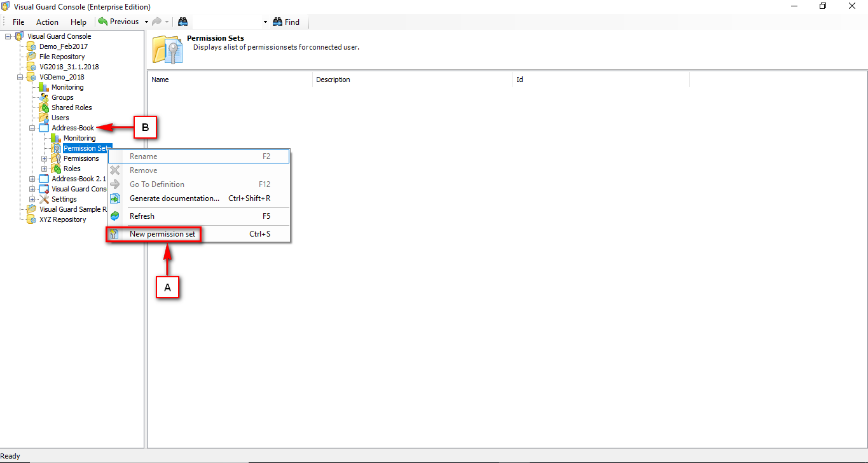Choose Rename in the context menu
This screenshot has height=463, width=868.
pyautogui.click(x=198, y=156)
